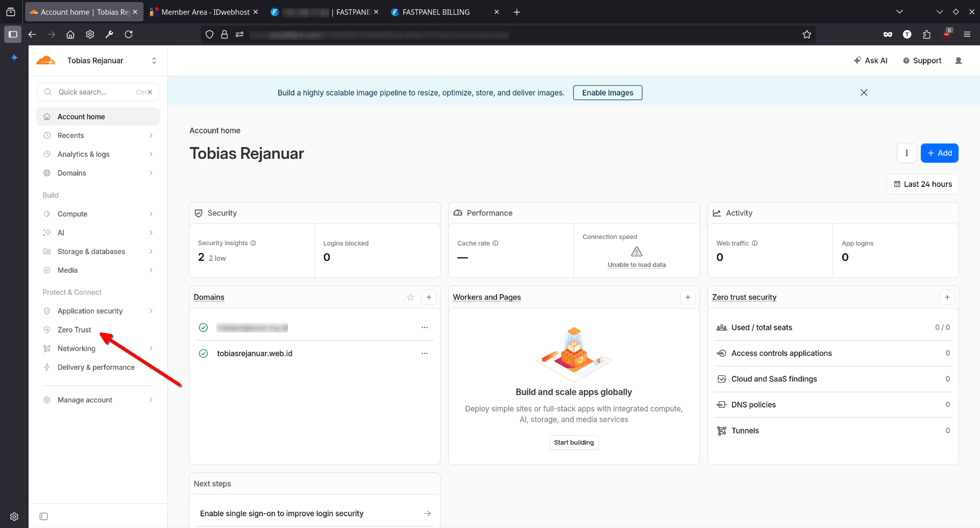Open the account switcher dropdown
Image resolution: width=980 pixels, height=528 pixels.
click(x=154, y=61)
